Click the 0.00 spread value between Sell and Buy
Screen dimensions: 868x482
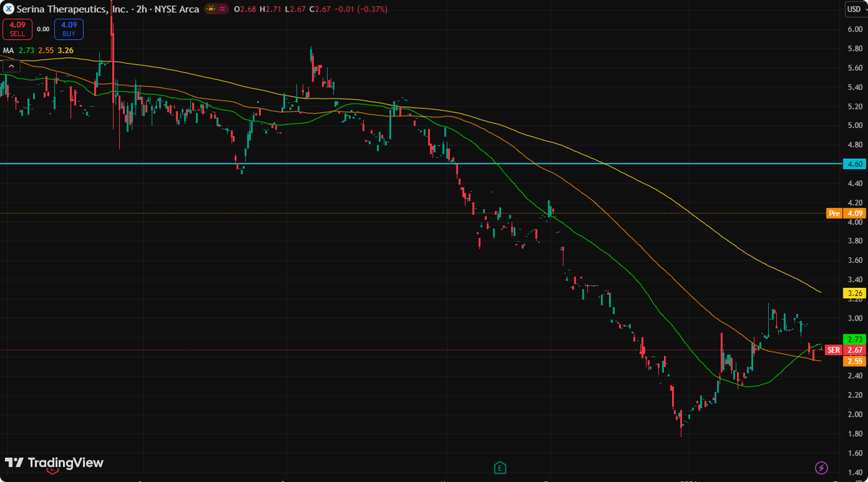[43, 29]
